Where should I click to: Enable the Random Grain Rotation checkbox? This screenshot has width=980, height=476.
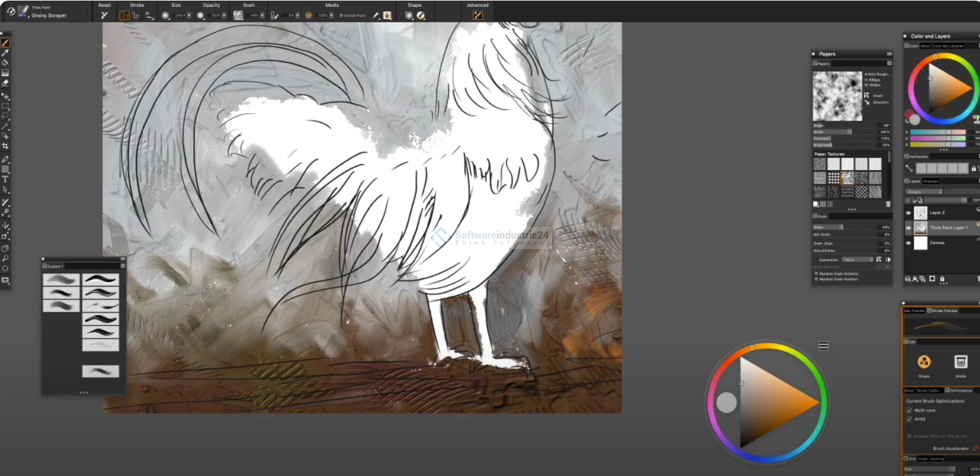[x=816, y=273]
